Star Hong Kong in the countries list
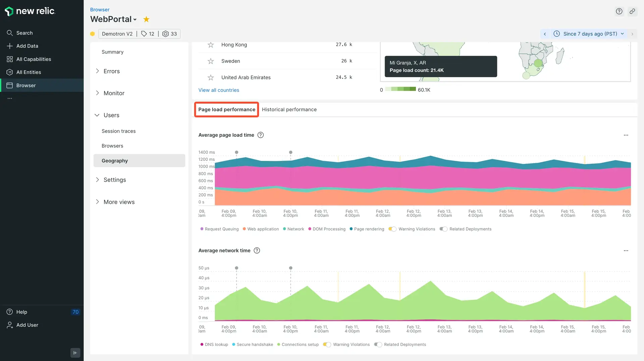The height and width of the screenshot is (361, 644). point(211,45)
